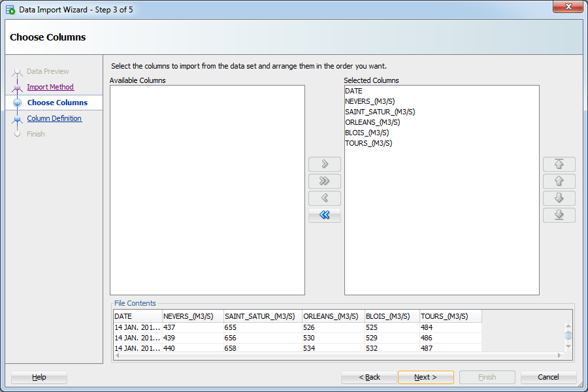Viewport: 588px width, 392px height.
Task: Go to the Column Definition step
Action: coord(54,118)
